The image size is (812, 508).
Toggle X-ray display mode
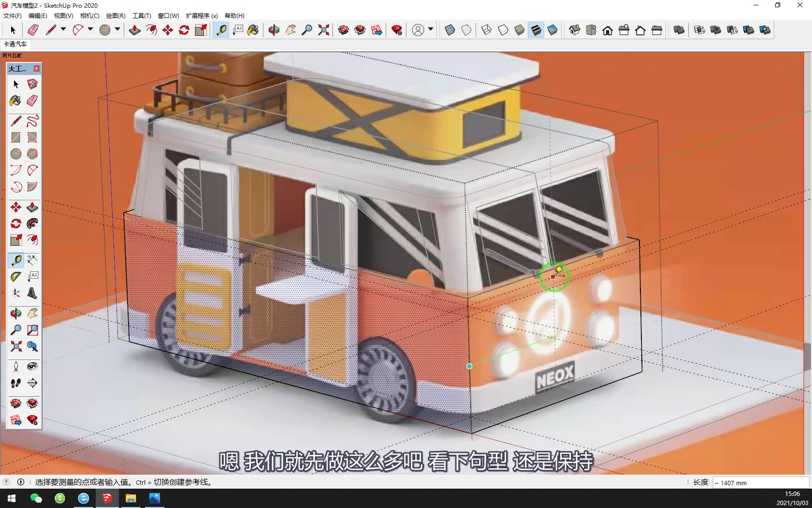(x=450, y=30)
